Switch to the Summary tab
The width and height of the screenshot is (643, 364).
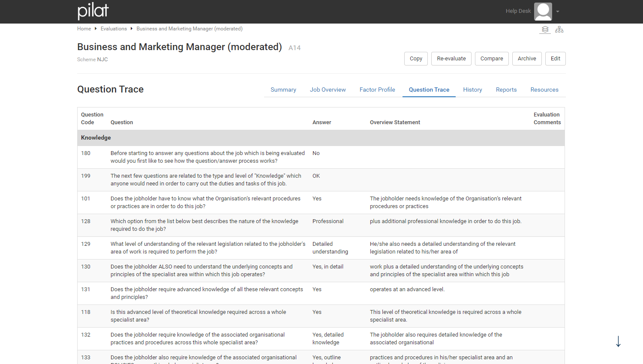tap(283, 90)
